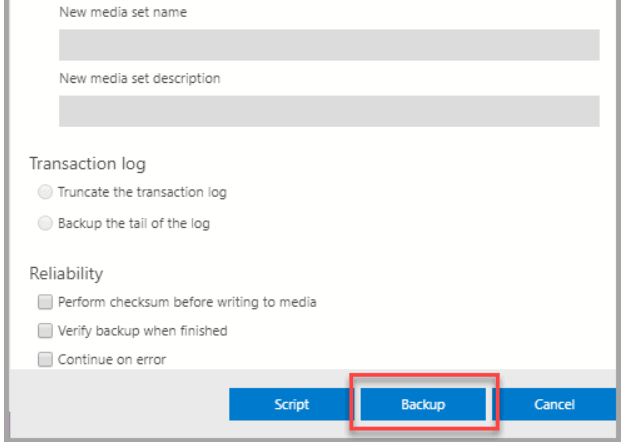Toggle the Continue on error checkbox
The image size is (623, 442).
(x=44, y=361)
